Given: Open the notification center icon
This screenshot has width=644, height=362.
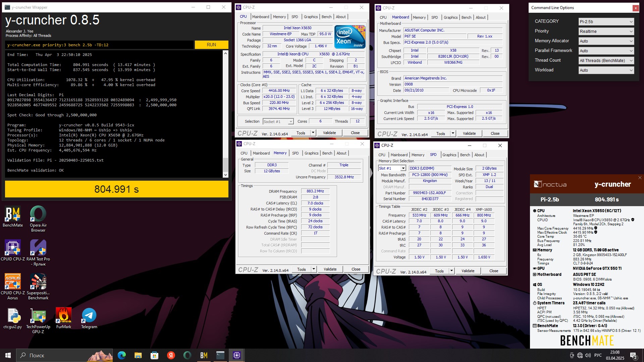Looking at the screenshot, I should tap(634, 355).
